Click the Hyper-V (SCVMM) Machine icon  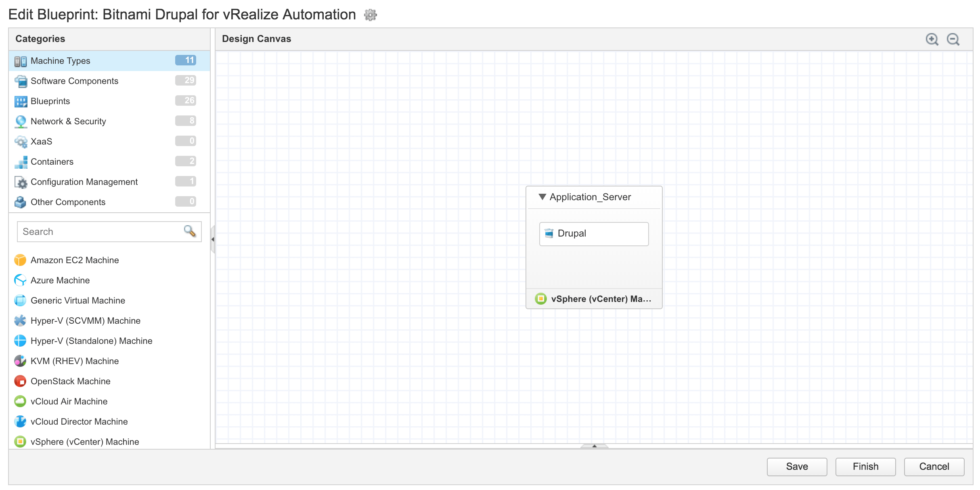(20, 320)
